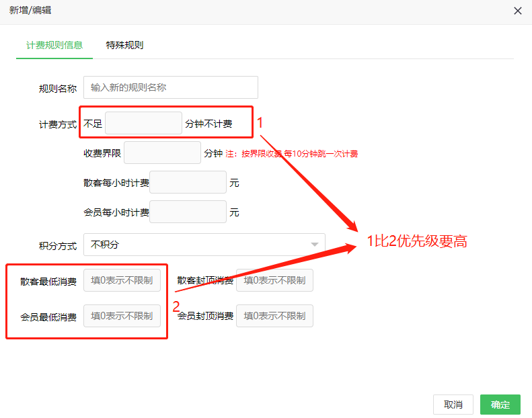Click the red 按界限收费 note text

291,154
